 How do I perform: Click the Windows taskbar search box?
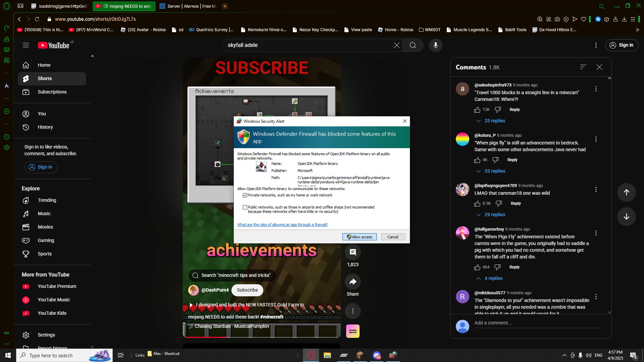click(x=64, y=355)
